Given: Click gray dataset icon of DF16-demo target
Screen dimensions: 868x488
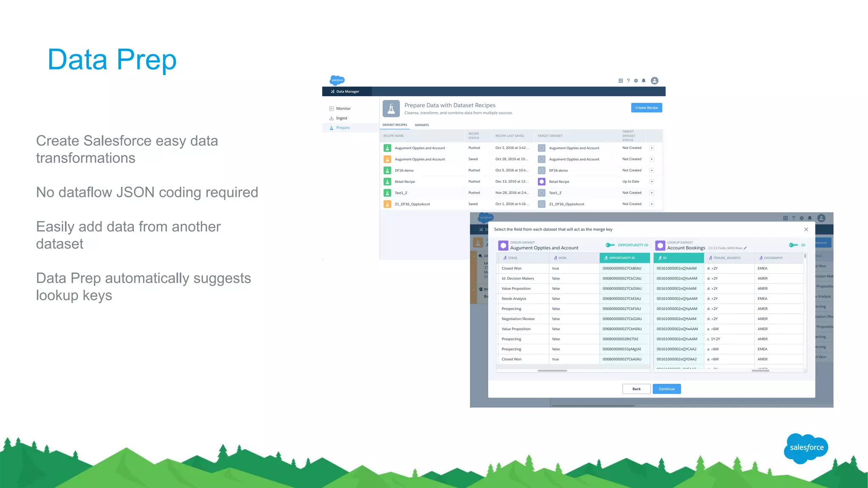Looking at the screenshot, I should [542, 170].
